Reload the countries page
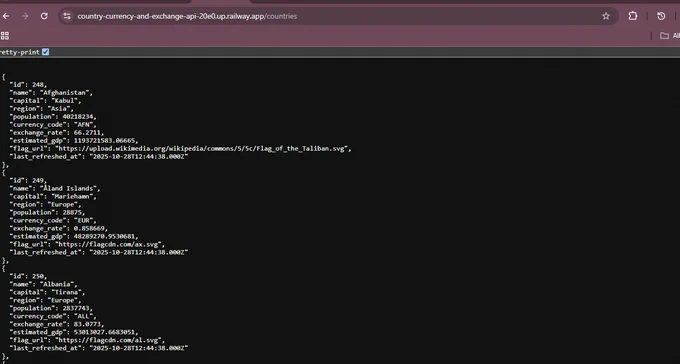The width and height of the screenshot is (680, 364). coord(44,16)
